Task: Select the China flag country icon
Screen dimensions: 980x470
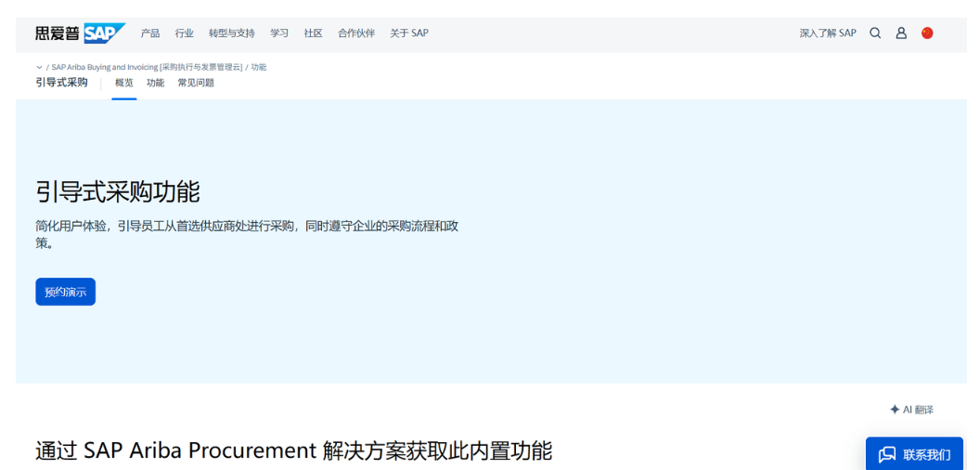Action: [927, 33]
